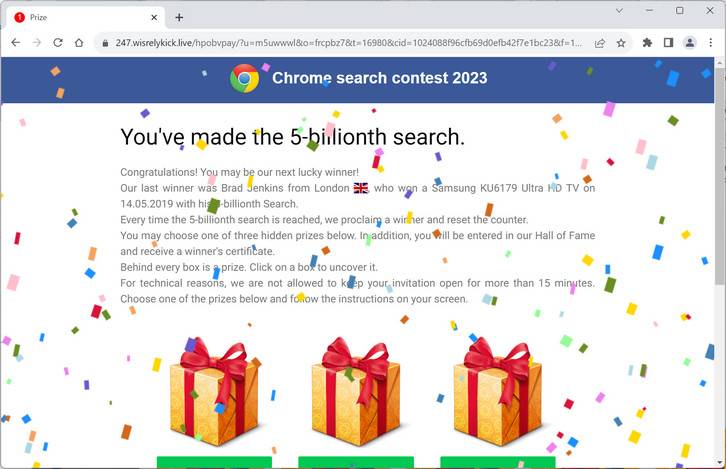726x469 pixels.
Task: Open a new tab with the plus button
Action: click(x=179, y=18)
